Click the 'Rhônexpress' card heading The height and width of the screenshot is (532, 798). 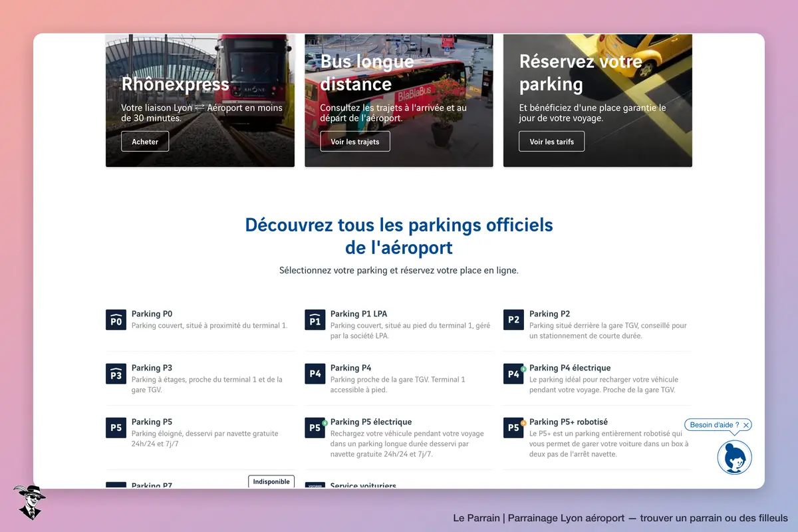coord(176,84)
